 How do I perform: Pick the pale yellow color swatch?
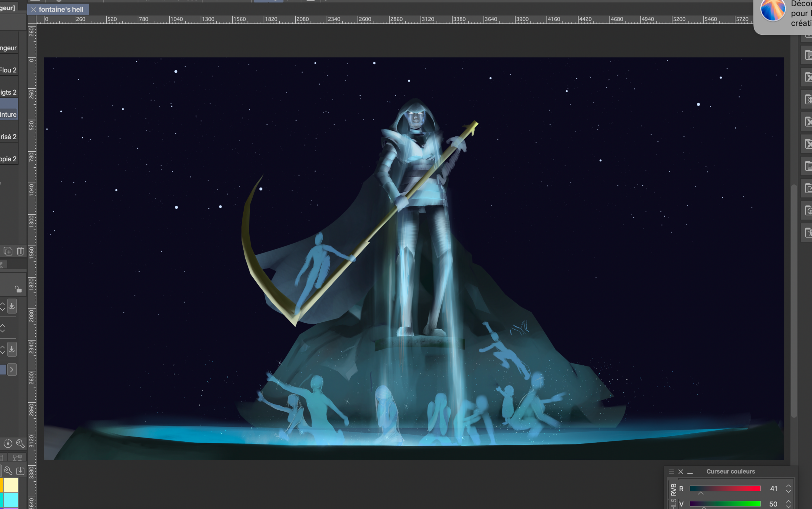(x=11, y=485)
